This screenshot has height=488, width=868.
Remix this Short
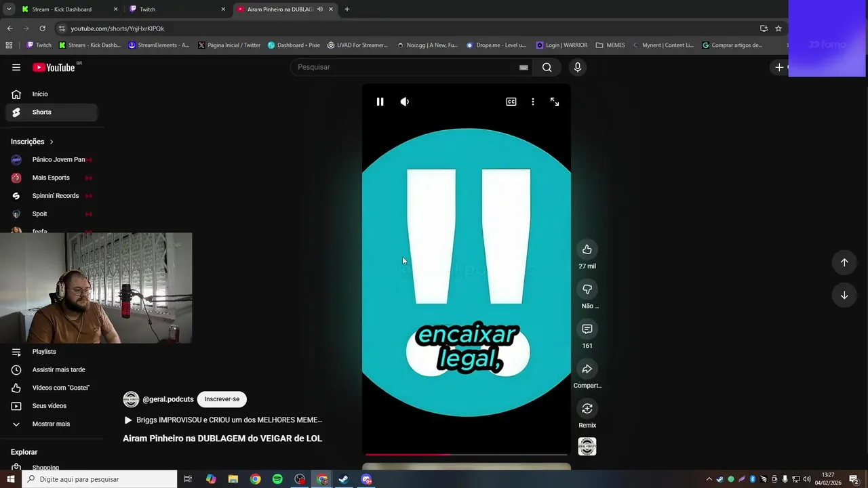[587, 409]
